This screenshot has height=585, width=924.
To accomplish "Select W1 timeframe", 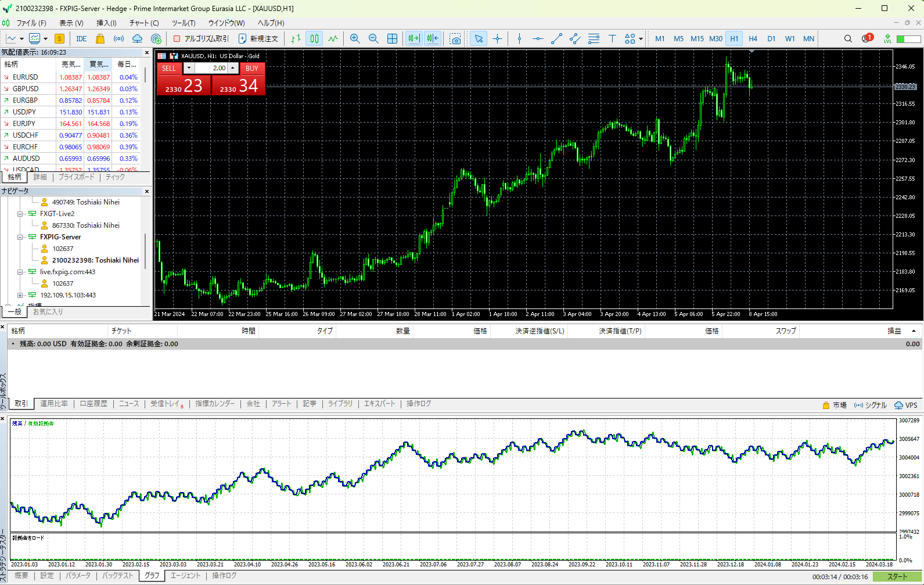I will 790,39.
